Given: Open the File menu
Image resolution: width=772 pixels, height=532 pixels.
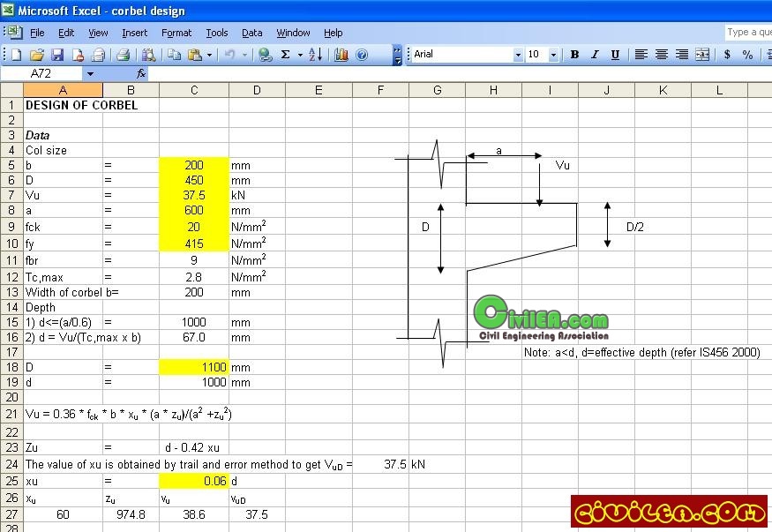Looking at the screenshot, I should tap(37, 33).
